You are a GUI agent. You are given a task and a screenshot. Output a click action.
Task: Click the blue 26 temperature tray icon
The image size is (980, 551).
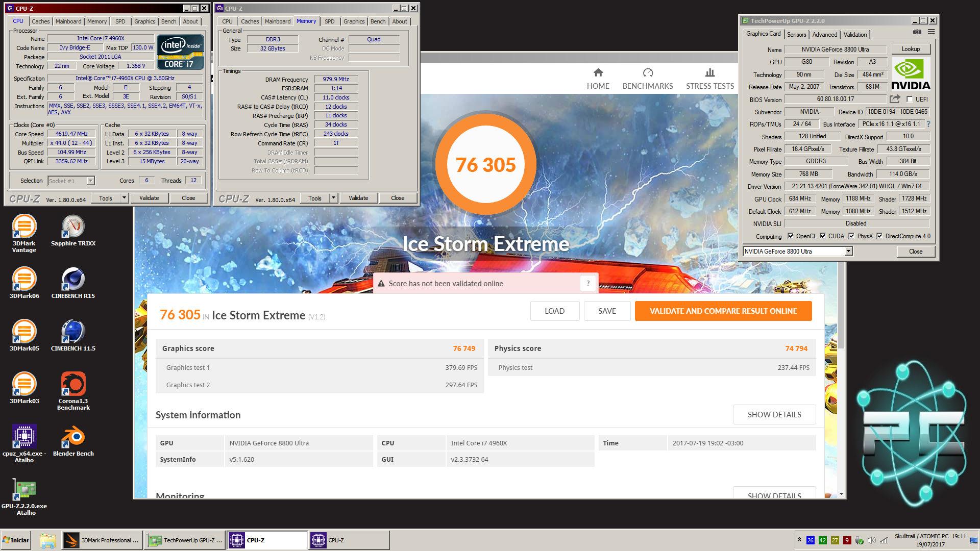(810, 540)
